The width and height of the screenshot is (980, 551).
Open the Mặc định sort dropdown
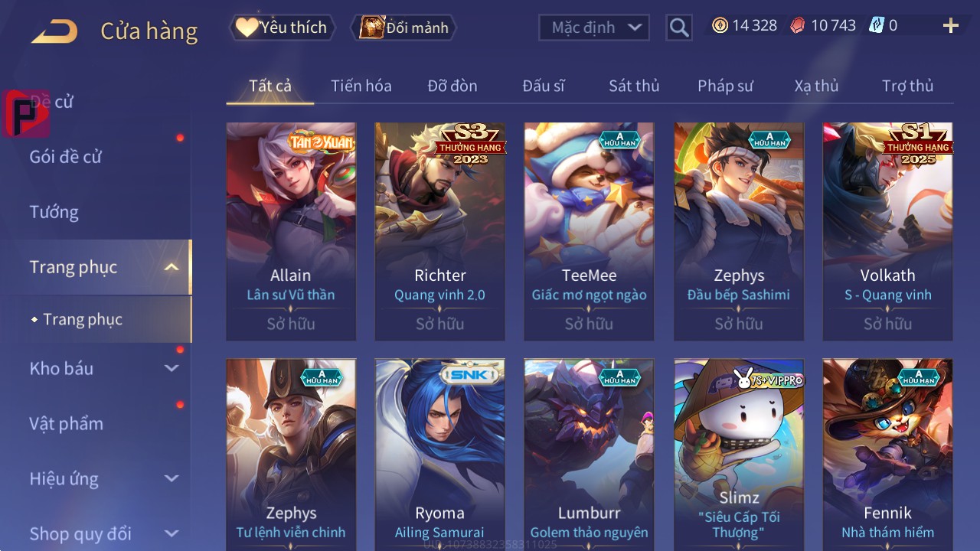tap(594, 28)
